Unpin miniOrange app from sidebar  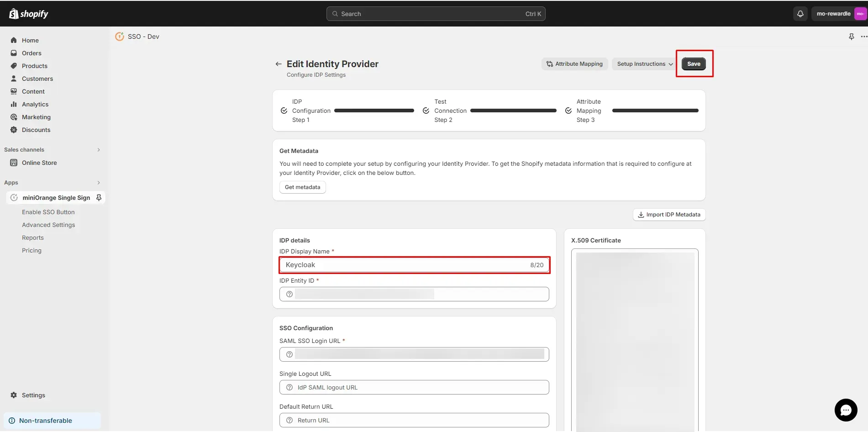99,198
